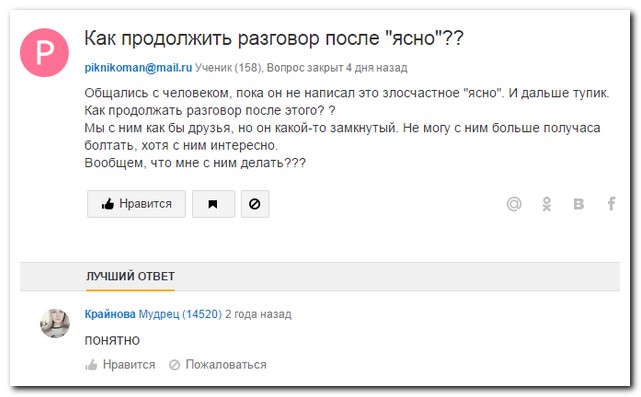The width and height of the screenshot is (641, 397).
Task: Click the bookmark icon button under the question
Action: (x=213, y=204)
